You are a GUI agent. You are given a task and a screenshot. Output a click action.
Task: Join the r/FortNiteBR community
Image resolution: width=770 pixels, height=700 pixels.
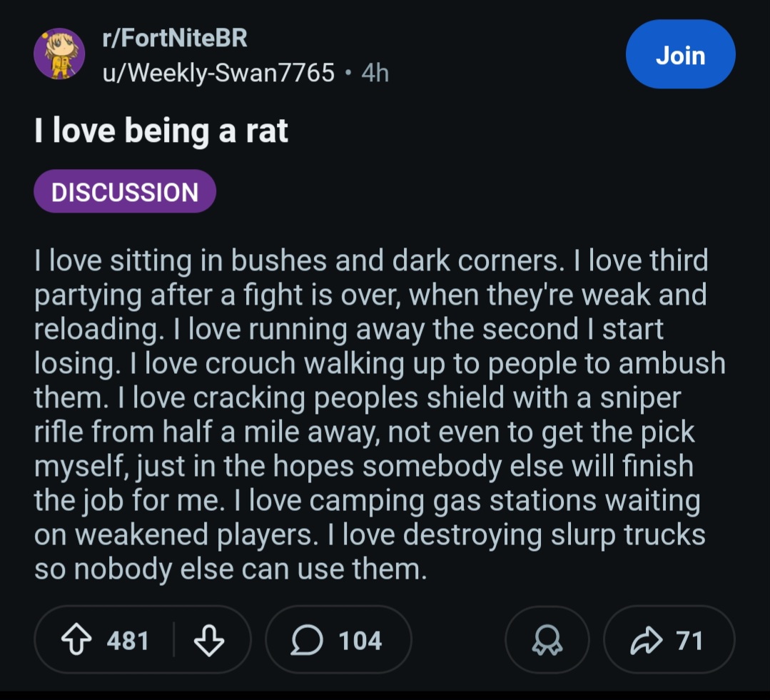pyautogui.click(x=680, y=55)
